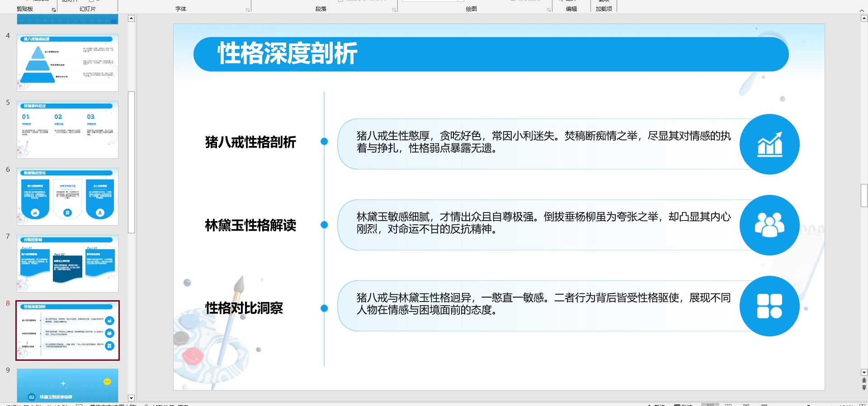
Task: Open the 段落 (Paragraph) dialog launcher
Action: [394, 9]
